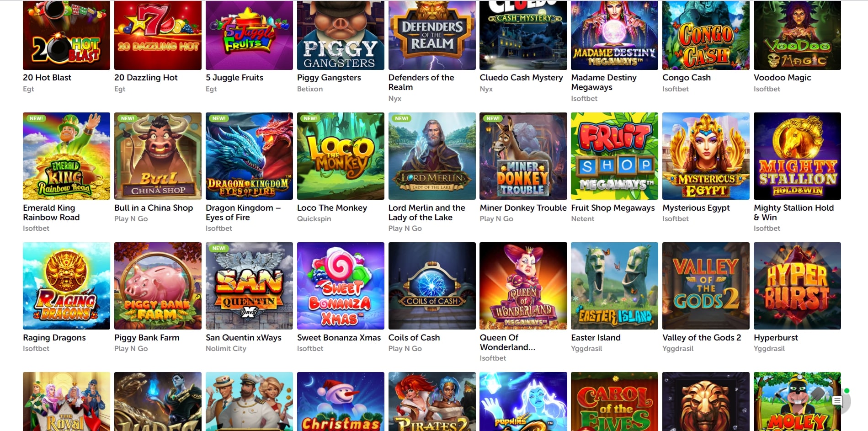Viewport: 868px width, 431px height.
Task: Click the Mighty Stallion Hold & Win tile
Action: [x=797, y=156]
